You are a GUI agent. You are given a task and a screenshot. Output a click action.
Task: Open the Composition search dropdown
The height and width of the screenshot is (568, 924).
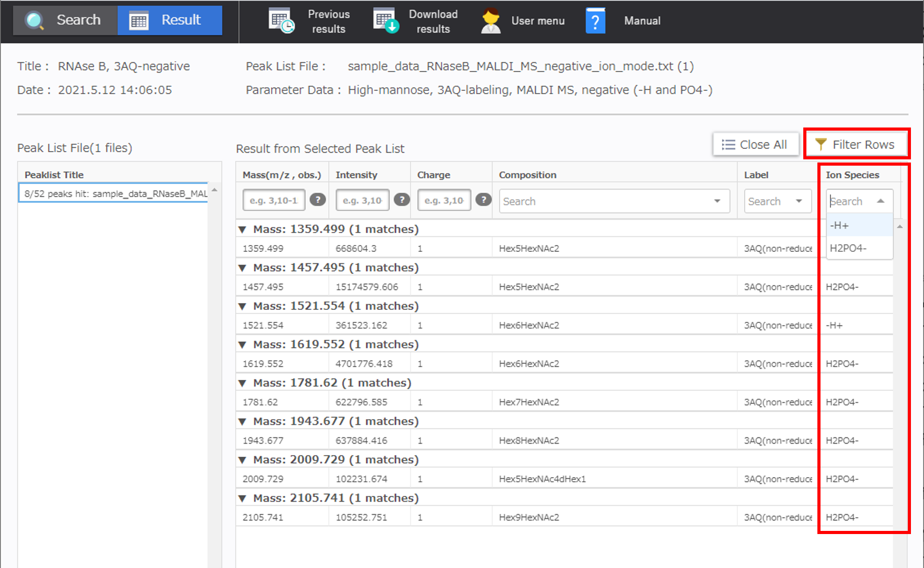[x=717, y=201]
